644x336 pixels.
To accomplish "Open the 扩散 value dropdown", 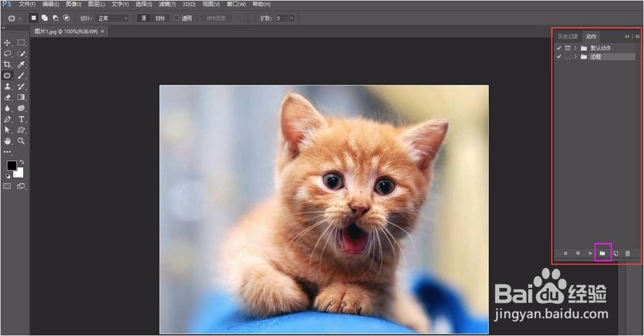I will click(x=291, y=18).
